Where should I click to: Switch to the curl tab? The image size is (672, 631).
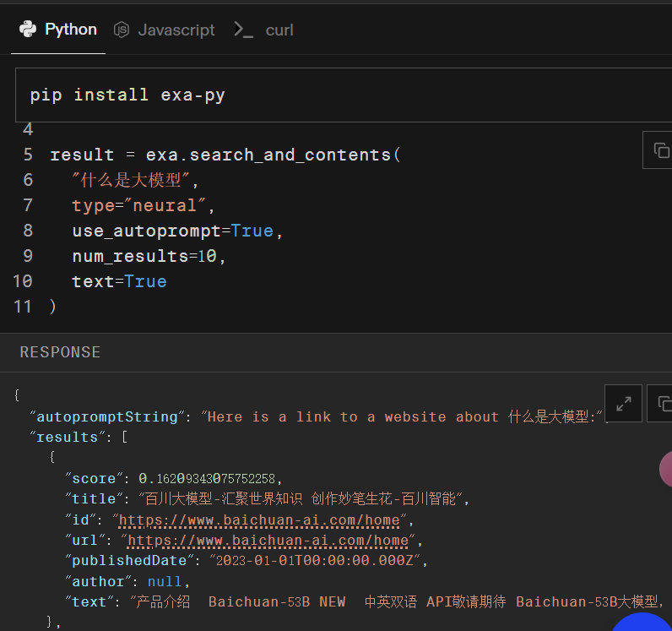[x=264, y=30]
